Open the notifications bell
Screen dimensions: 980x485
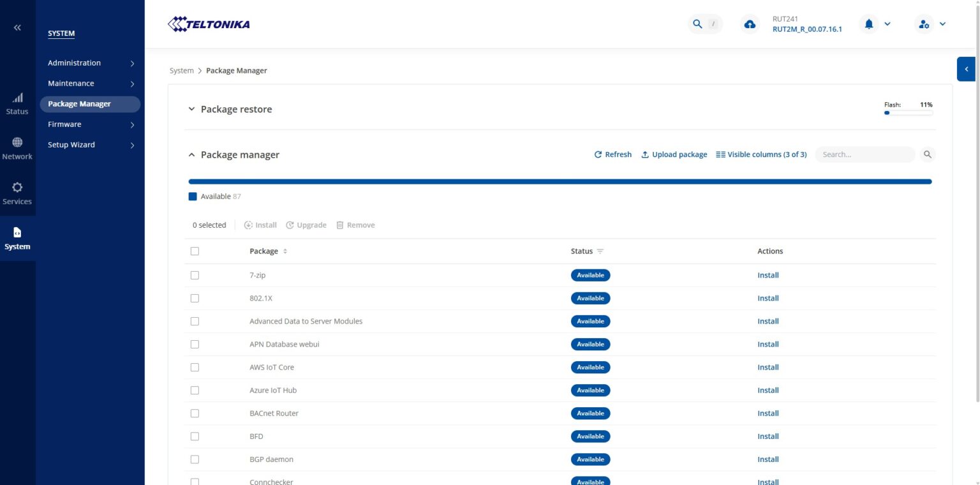pyautogui.click(x=868, y=24)
